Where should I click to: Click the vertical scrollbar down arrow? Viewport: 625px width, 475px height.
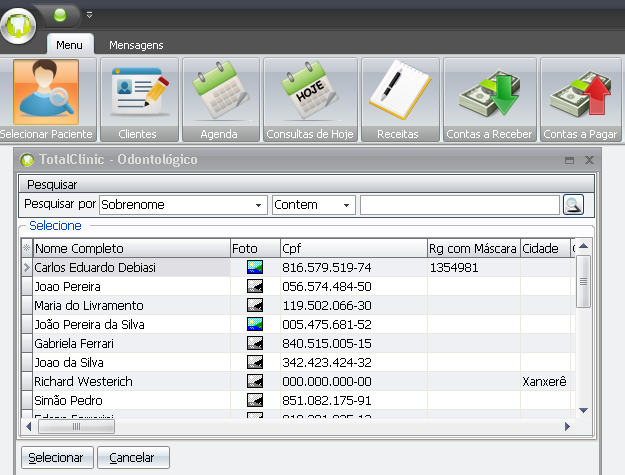click(584, 410)
